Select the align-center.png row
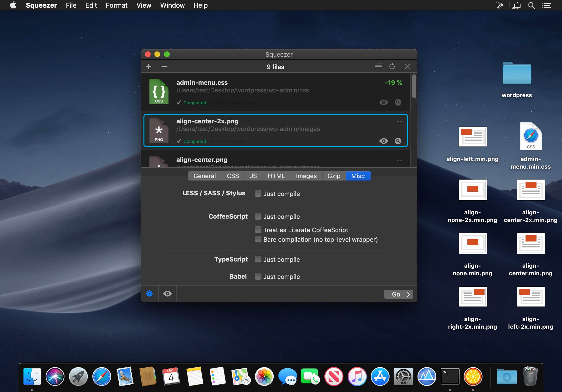Viewport: 562px width, 392px height. [276, 159]
